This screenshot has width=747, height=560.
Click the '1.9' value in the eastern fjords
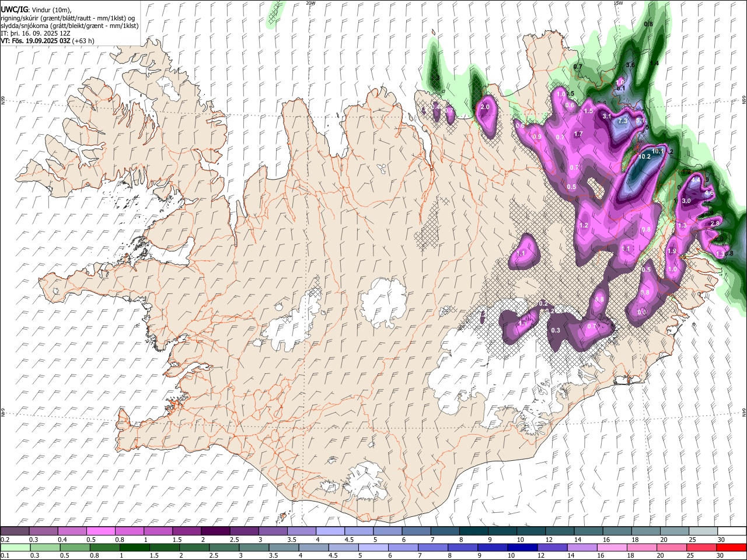[x=672, y=251]
